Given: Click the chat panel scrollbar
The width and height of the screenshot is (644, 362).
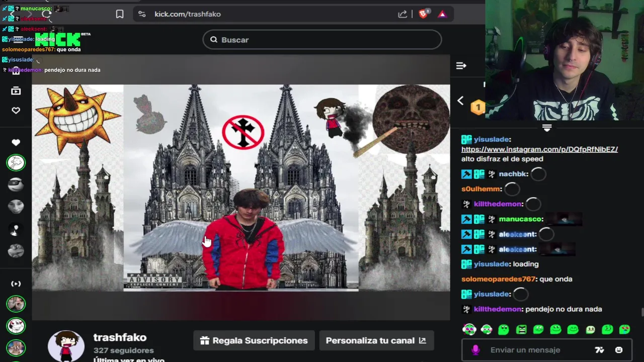Looking at the screenshot, I should coord(642,313).
